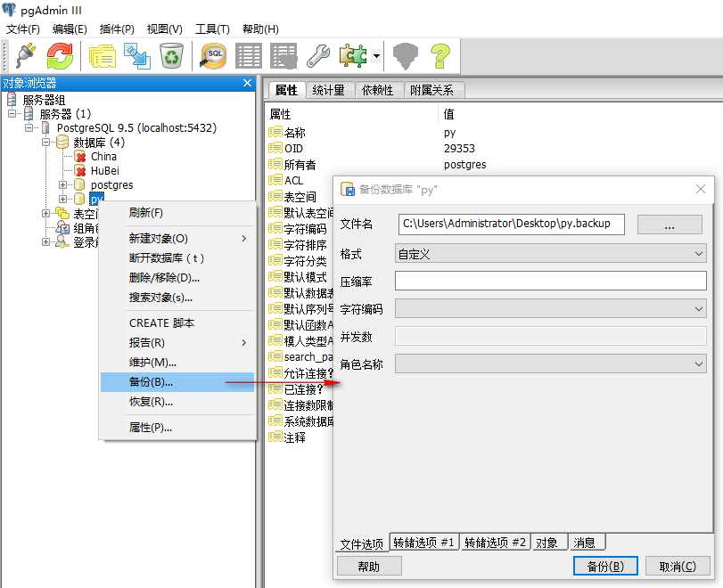The width and height of the screenshot is (723, 588).
Task: Open the object properties folder icon
Action: click(103, 56)
